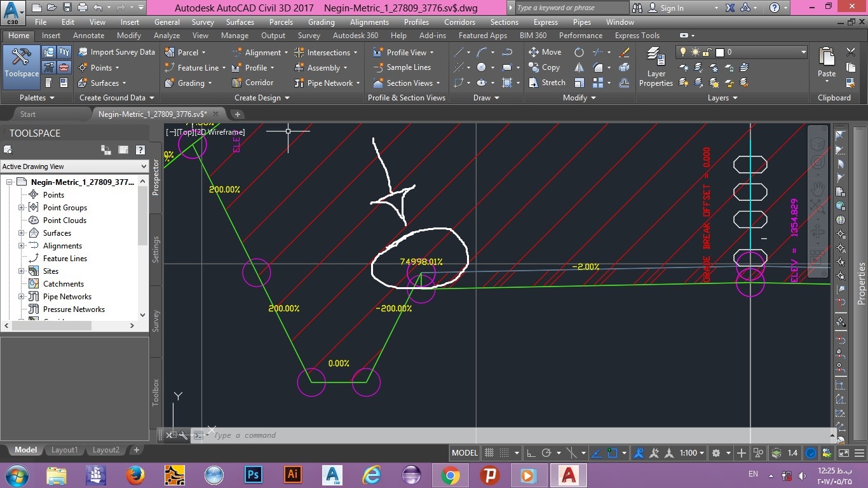
Task: Select the Rotate tool
Action: pyautogui.click(x=579, y=52)
